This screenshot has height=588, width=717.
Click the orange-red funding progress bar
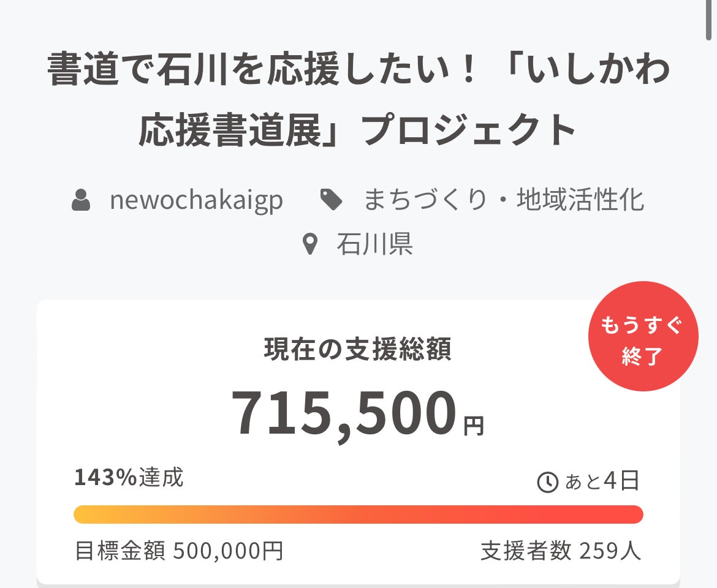(x=358, y=514)
